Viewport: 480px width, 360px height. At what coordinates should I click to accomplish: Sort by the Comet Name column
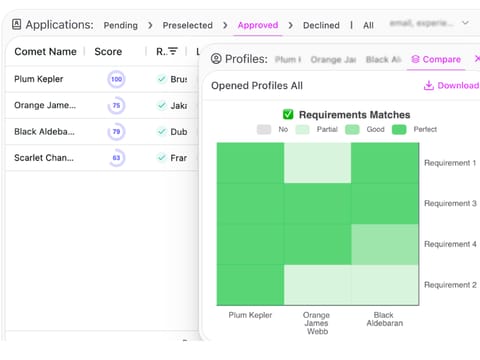45,52
